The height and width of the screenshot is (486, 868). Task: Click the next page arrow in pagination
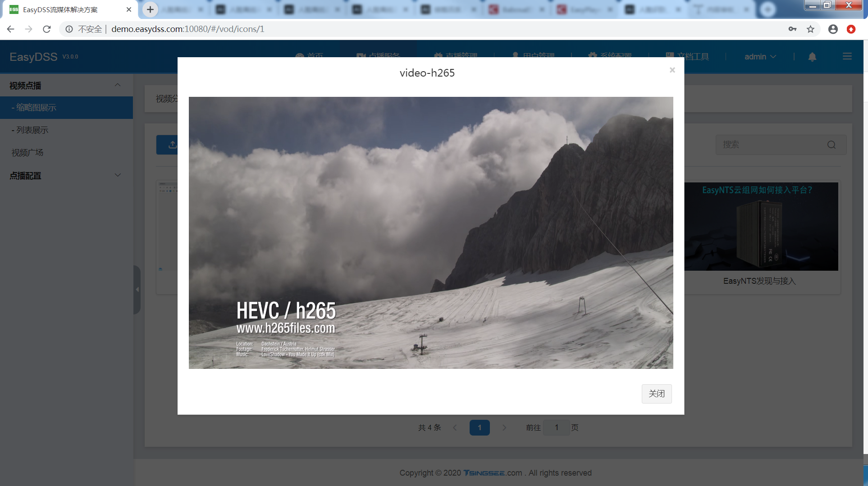coord(504,427)
